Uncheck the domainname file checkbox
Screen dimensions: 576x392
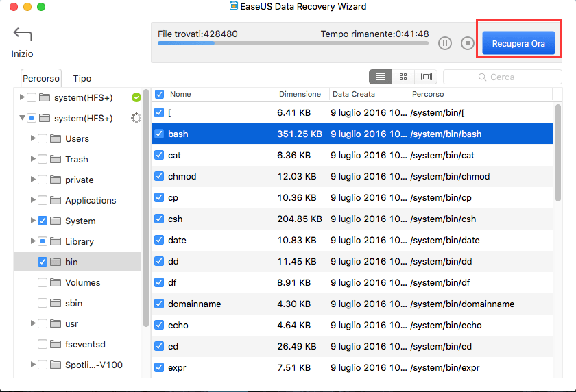159,304
